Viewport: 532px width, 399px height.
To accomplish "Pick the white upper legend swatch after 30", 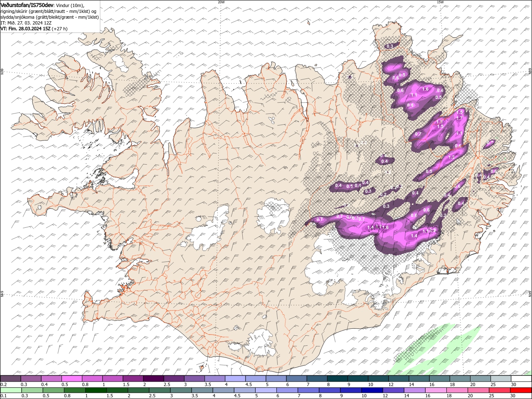I will (x=521, y=379).
